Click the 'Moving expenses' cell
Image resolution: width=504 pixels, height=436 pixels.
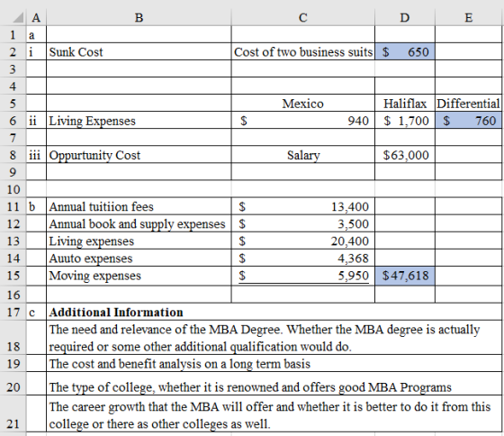[x=139, y=276]
